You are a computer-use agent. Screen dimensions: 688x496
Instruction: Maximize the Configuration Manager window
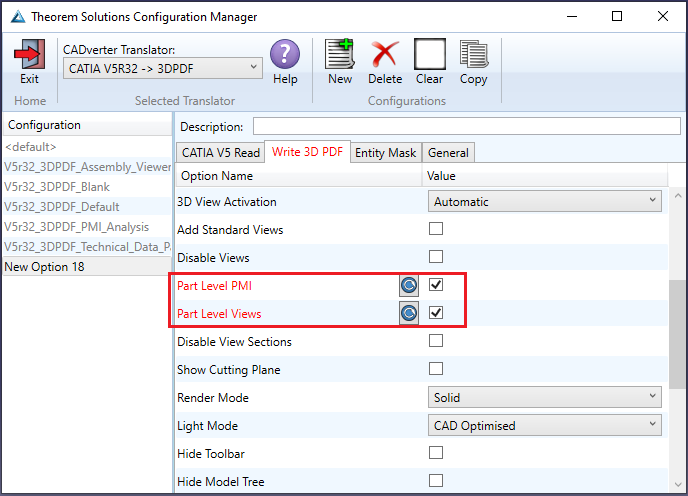click(x=617, y=17)
